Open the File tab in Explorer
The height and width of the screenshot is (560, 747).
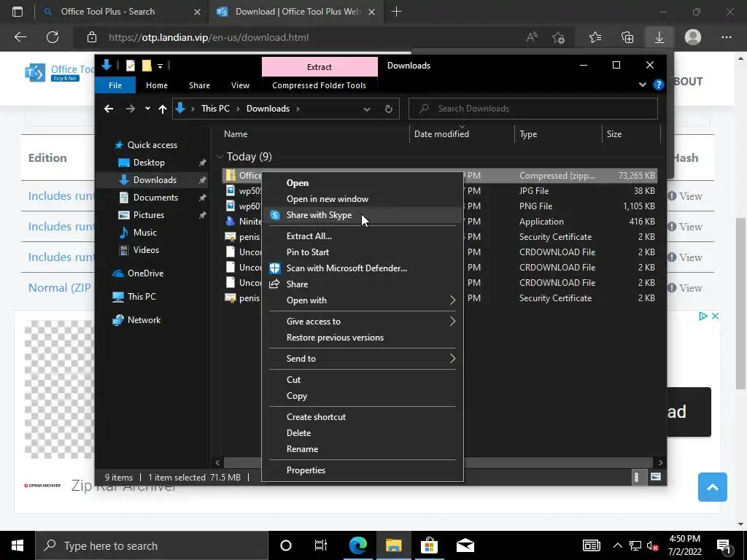click(x=115, y=85)
